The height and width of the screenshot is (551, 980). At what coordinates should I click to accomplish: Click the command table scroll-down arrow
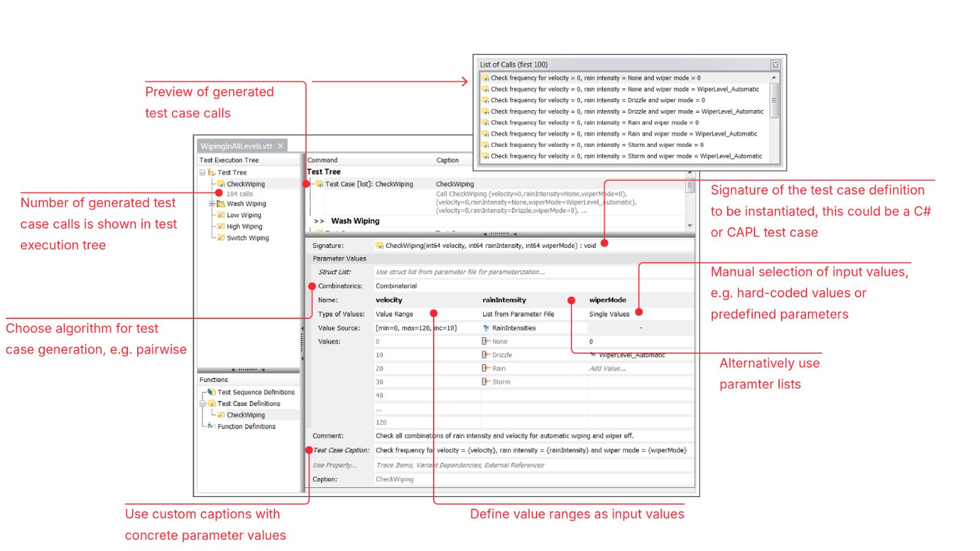690,225
